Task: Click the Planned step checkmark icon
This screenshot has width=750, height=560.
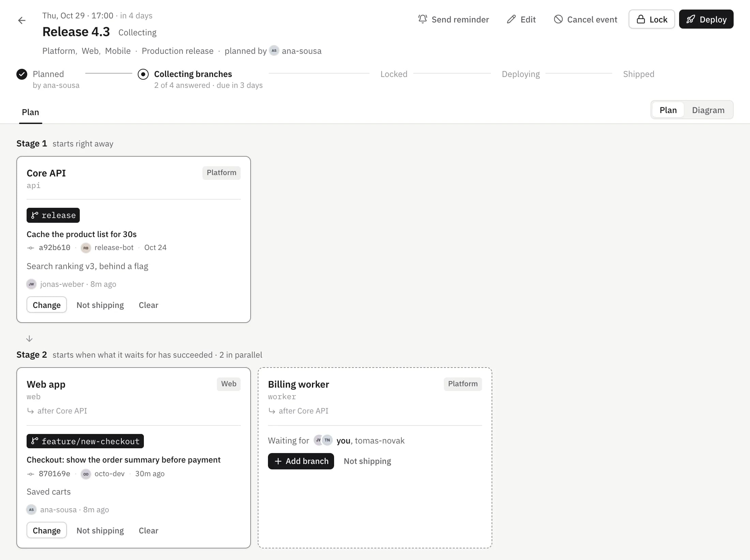Action: (x=22, y=74)
